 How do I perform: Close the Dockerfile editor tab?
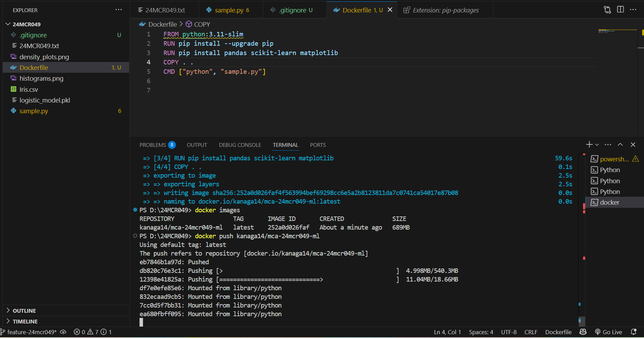(390, 10)
